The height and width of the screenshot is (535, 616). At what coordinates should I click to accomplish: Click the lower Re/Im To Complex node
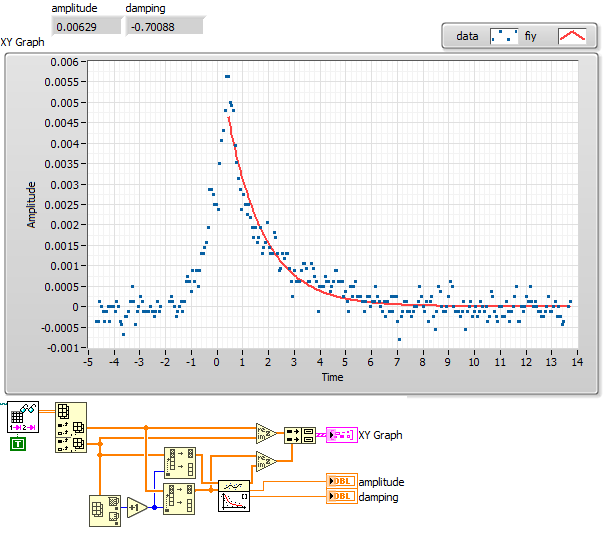click(x=266, y=462)
